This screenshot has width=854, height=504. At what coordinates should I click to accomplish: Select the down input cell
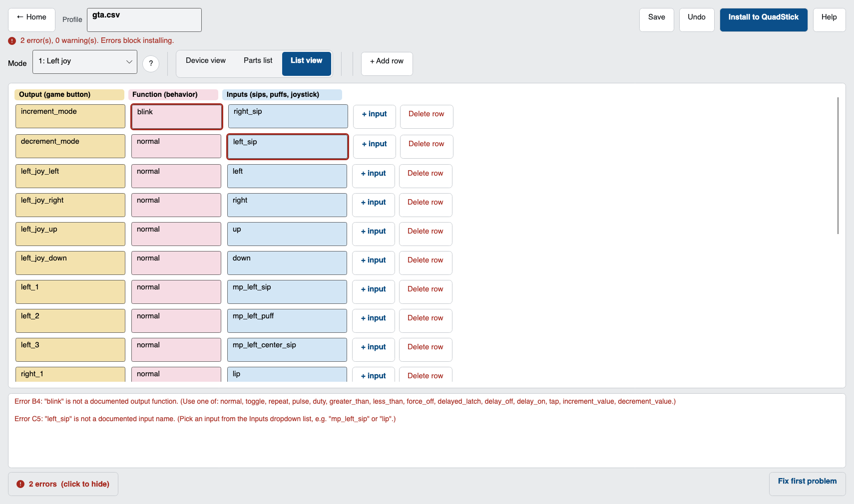pos(287,263)
